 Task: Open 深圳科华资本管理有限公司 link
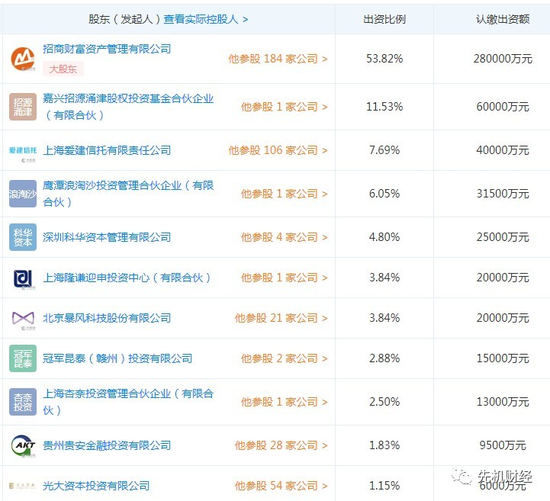tap(107, 237)
